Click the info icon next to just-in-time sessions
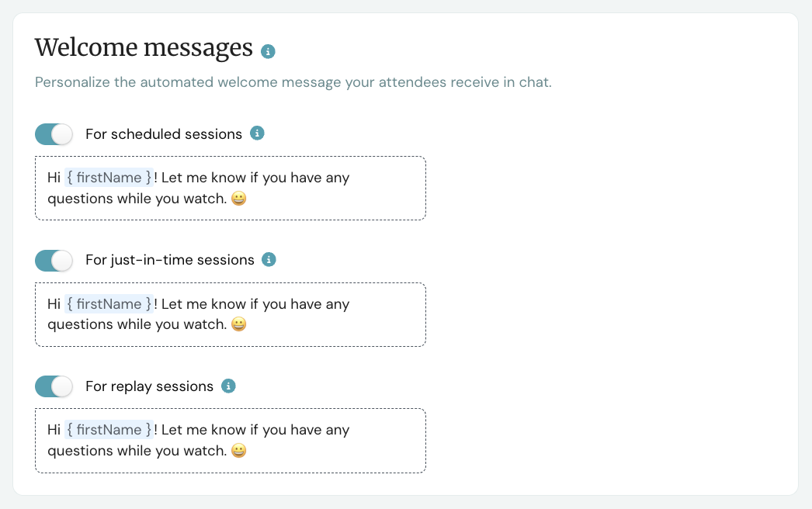Viewport: 812px width, 509px height. 269,260
